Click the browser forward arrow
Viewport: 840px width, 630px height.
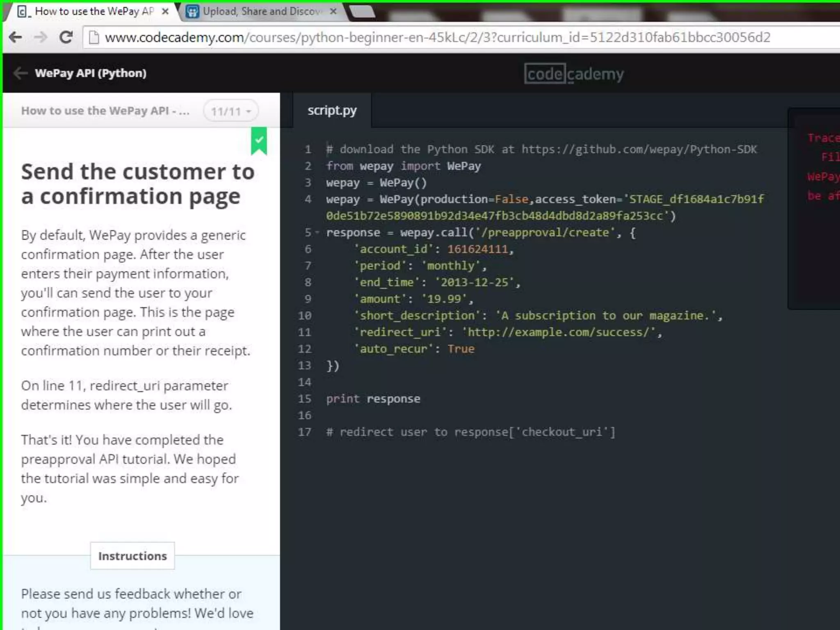coord(40,37)
